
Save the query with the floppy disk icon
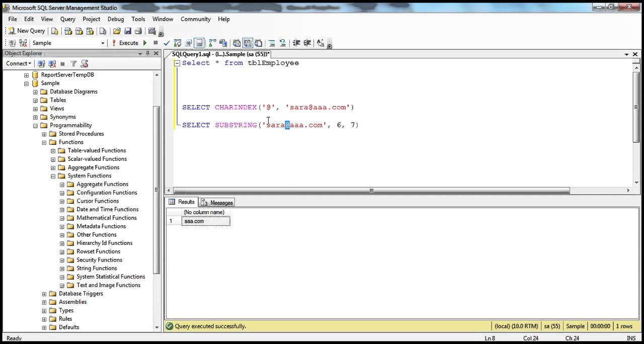pyautogui.click(x=128, y=31)
